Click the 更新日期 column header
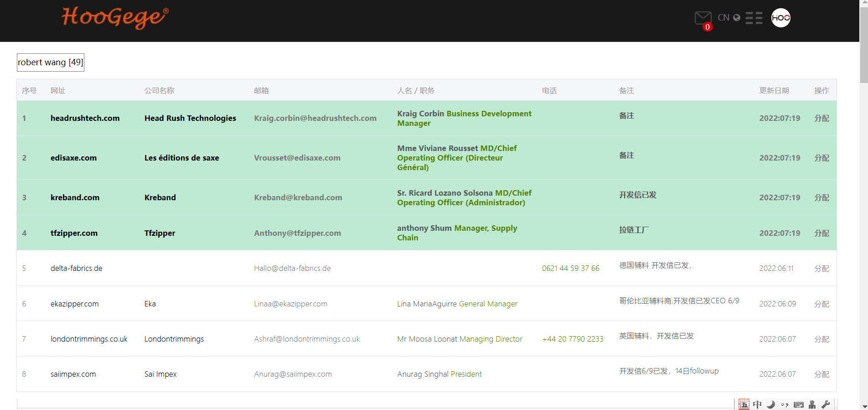Viewport: 868px width, 410px height. (774, 90)
